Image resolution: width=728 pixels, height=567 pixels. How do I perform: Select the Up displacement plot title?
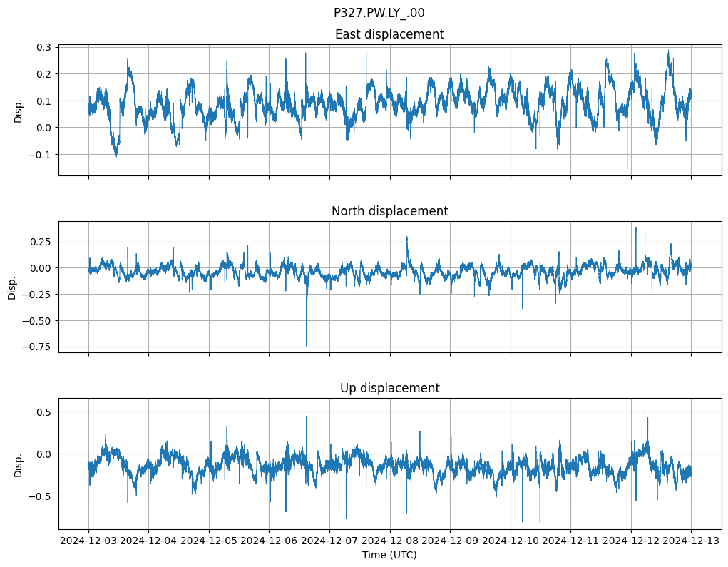click(x=389, y=388)
